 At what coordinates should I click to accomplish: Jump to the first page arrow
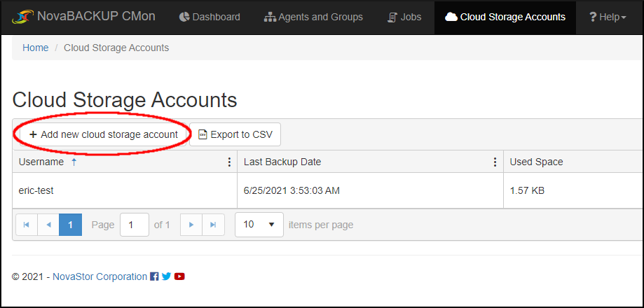[x=27, y=225]
